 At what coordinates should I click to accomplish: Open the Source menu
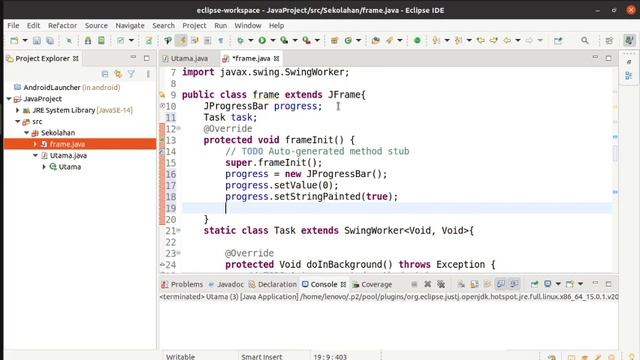click(96, 25)
